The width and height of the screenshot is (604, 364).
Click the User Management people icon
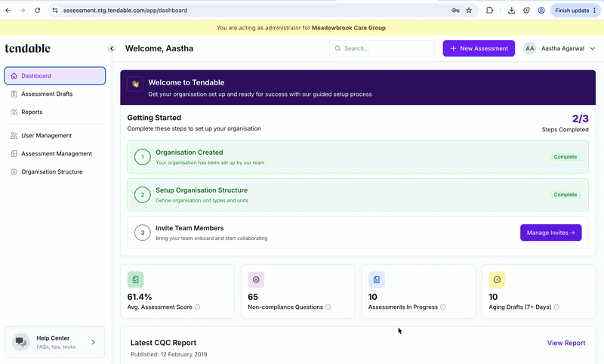pyautogui.click(x=14, y=136)
